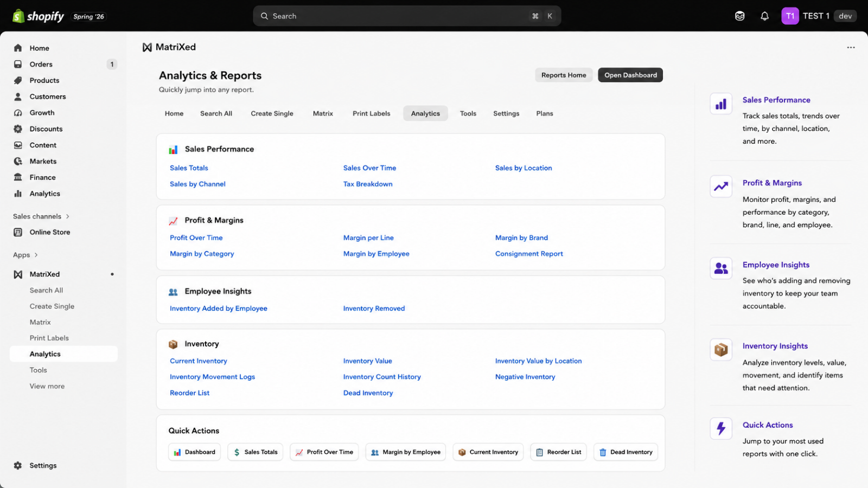Image resolution: width=868 pixels, height=488 pixels.
Task: Open the Create Single tab
Action: (272, 113)
